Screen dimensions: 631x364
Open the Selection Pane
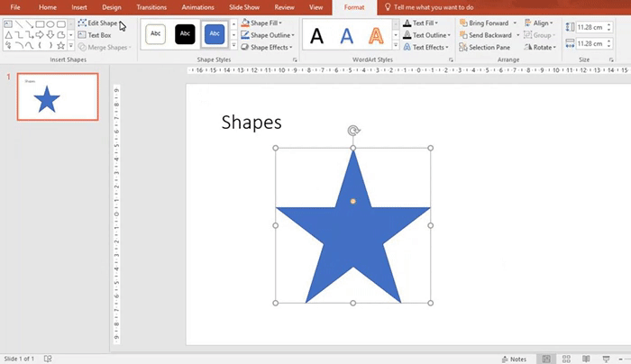point(485,48)
